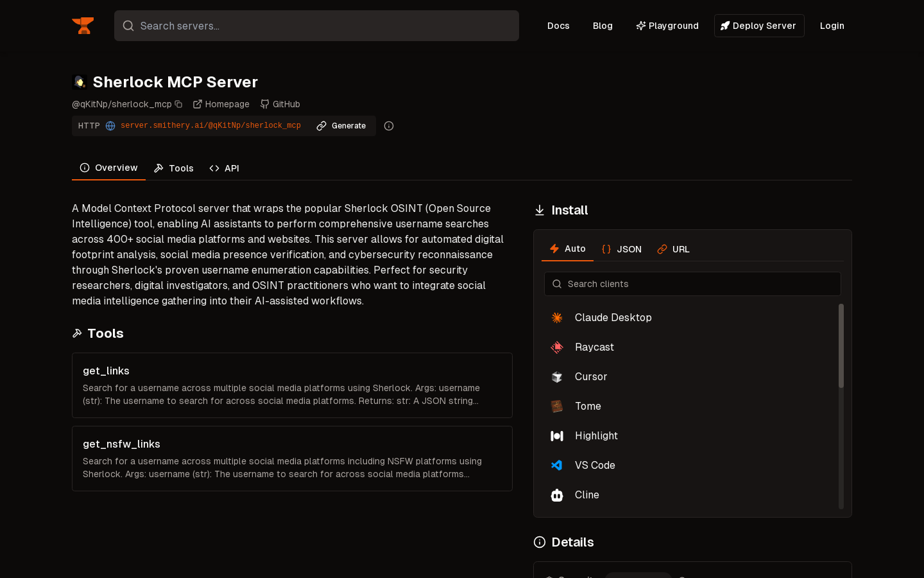Switch to the Tools tab
The image size is (924, 578).
[174, 168]
